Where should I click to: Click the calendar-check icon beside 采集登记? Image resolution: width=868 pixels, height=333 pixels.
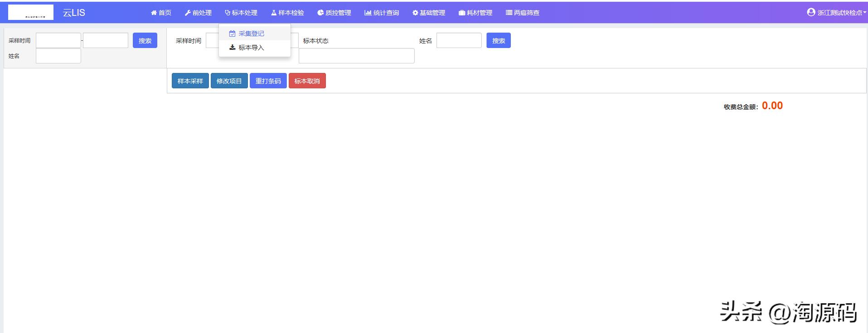pos(232,34)
